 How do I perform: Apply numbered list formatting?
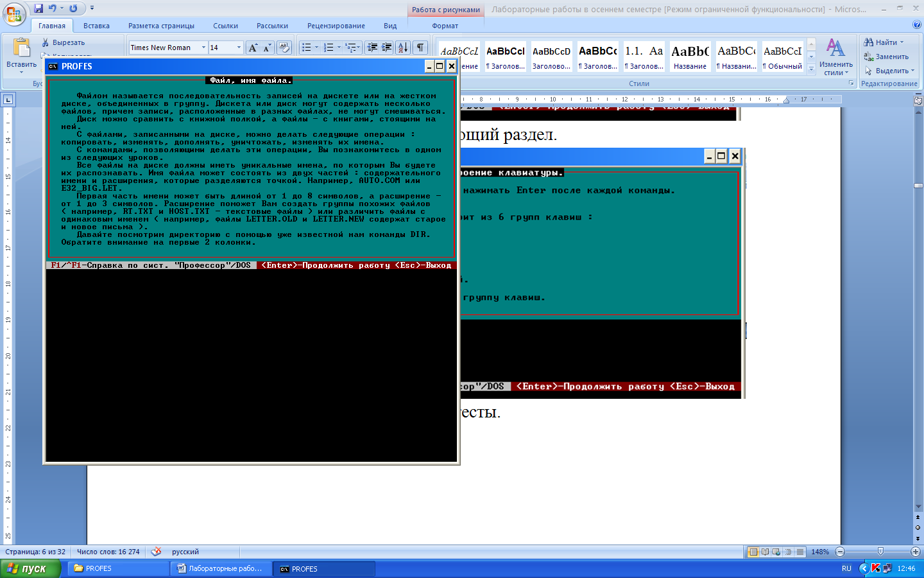(x=329, y=48)
